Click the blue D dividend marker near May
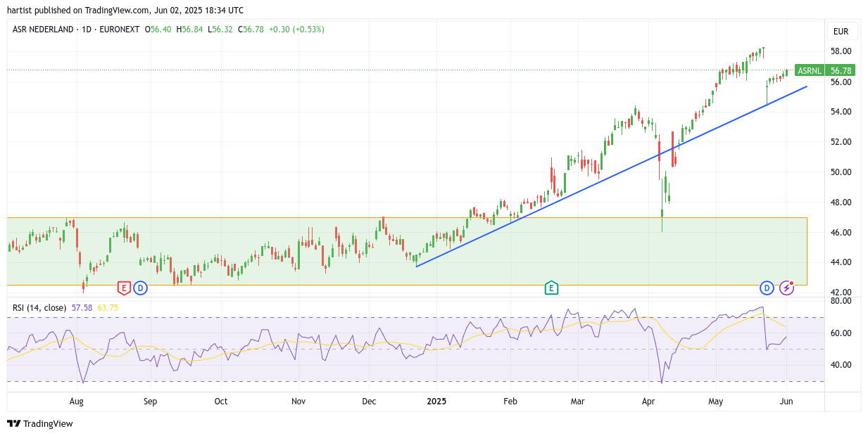The width and height of the screenshot is (868, 436). click(767, 288)
